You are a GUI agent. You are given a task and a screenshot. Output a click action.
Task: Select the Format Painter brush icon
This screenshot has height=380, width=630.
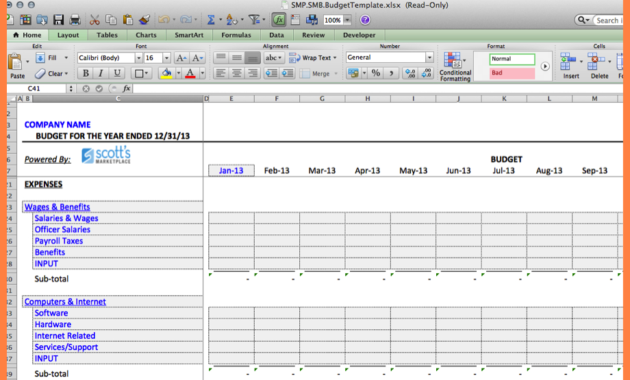click(x=144, y=20)
